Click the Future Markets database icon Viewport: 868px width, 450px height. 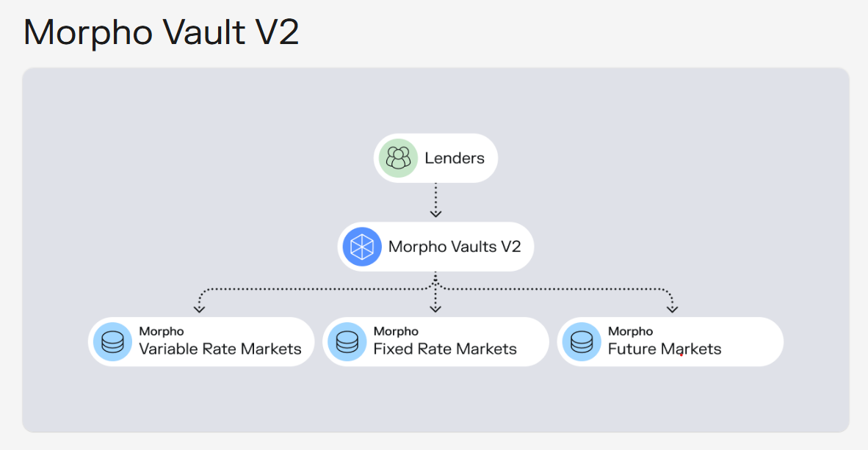tap(582, 342)
